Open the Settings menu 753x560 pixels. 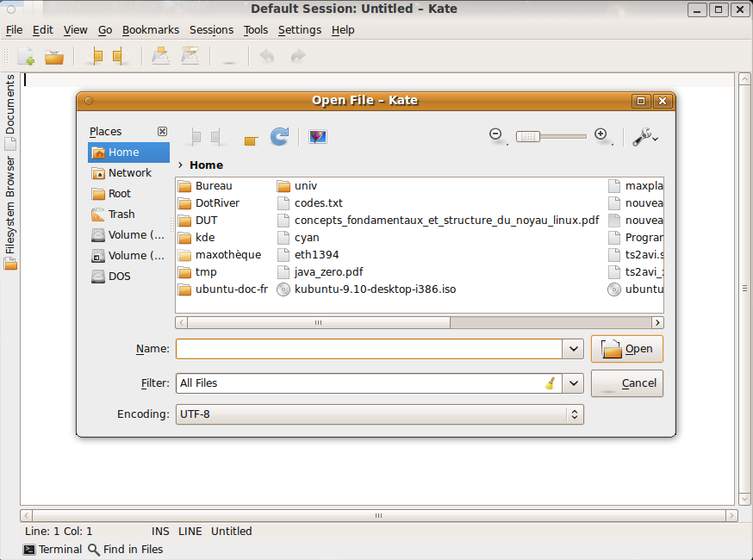(x=300, y=30)
